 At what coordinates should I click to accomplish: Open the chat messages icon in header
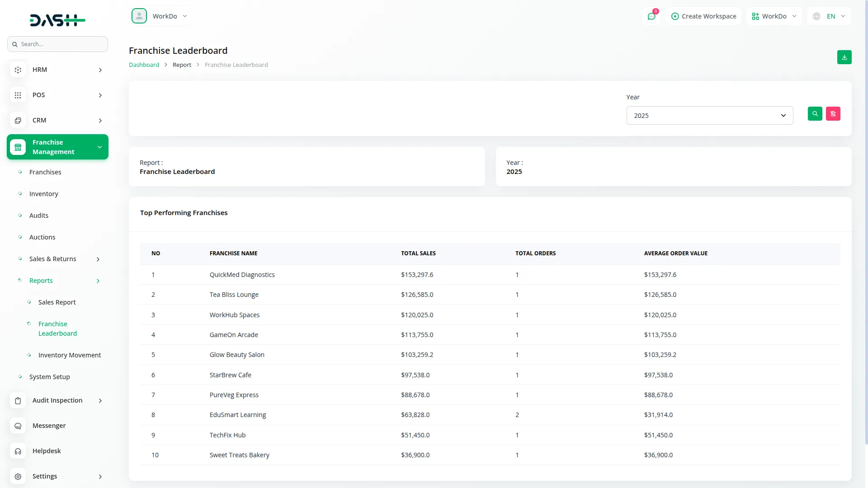651,16
